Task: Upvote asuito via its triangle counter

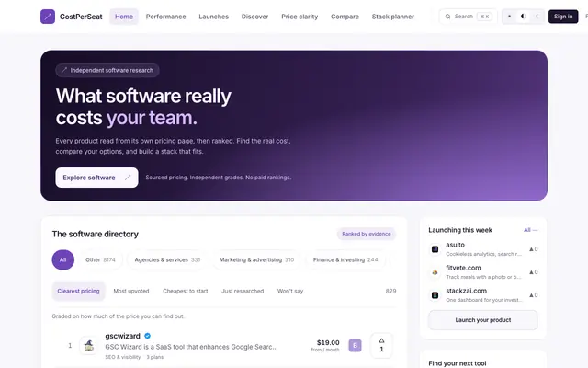Action: pyautogui.click(x=533, y=249)
